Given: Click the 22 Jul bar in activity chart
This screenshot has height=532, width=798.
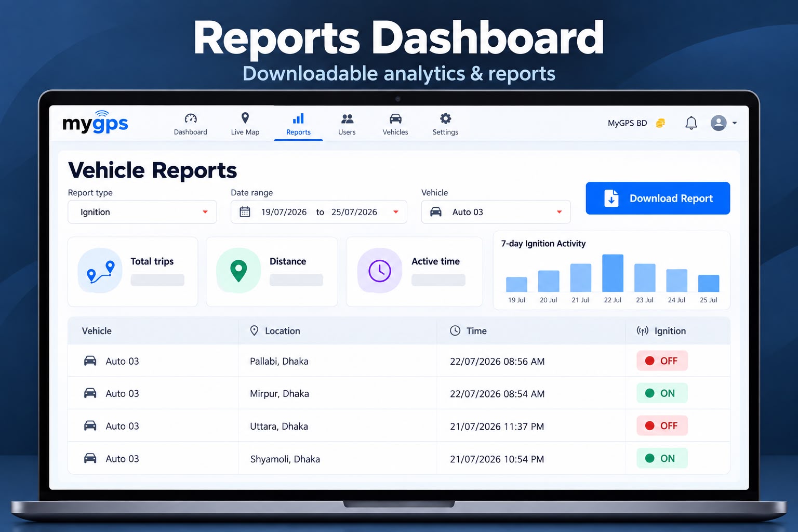Looking at the screenshot, I should [613, 273].
